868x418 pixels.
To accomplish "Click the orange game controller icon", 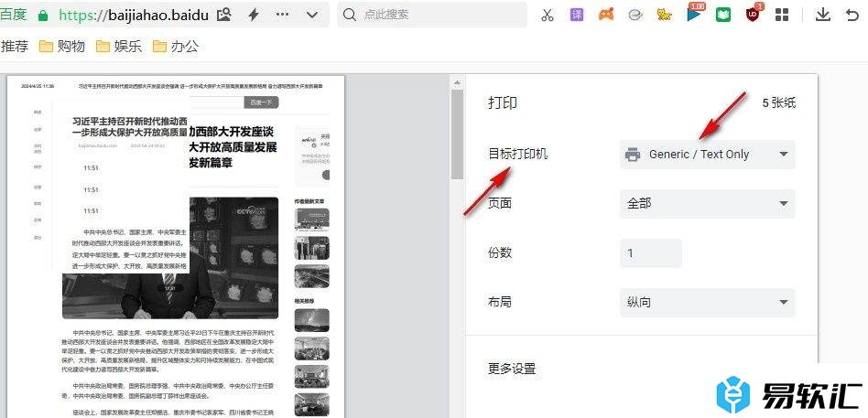I will click(x=606, y=15).
